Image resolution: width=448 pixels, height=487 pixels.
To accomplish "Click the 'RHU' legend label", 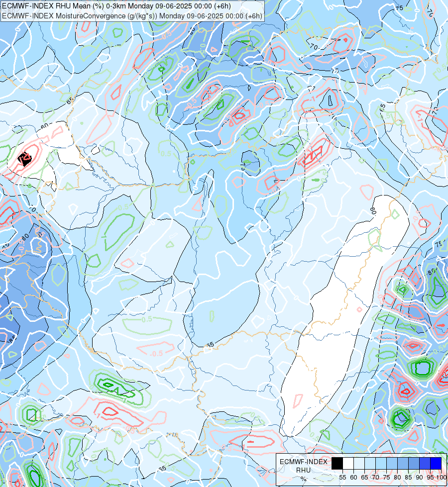I will point(304,470).
